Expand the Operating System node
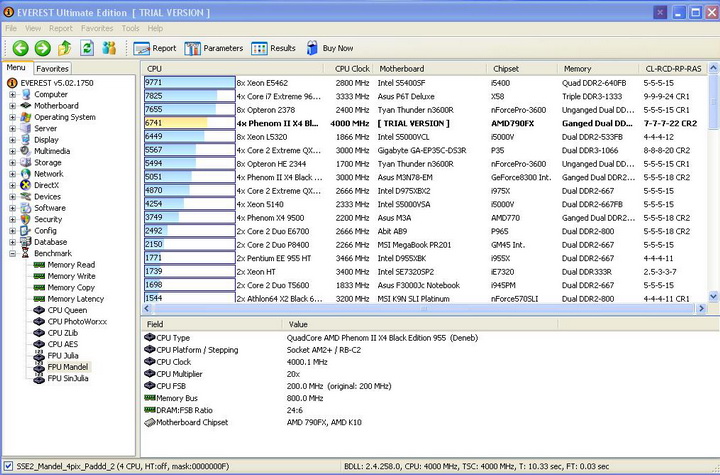 [x=12, y=117]
